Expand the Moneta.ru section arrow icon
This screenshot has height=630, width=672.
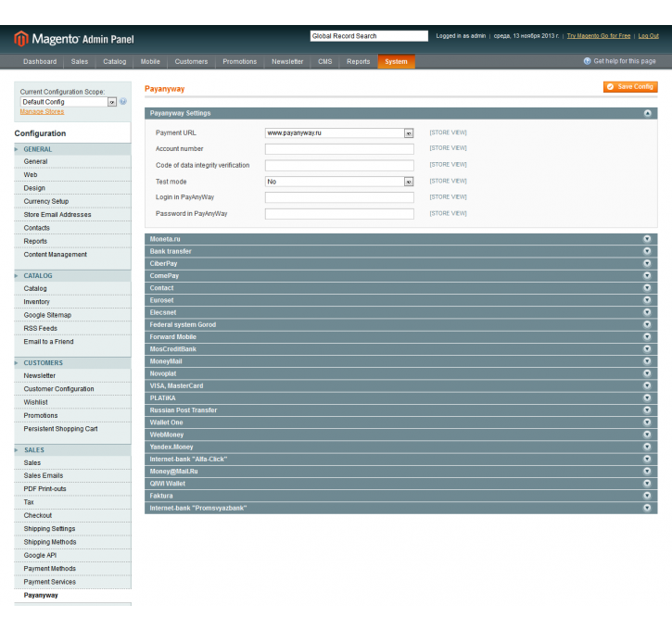(647, 239)
